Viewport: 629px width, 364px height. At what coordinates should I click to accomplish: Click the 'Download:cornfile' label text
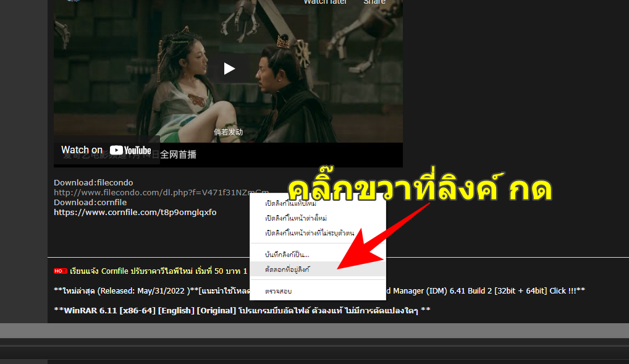(x=90, y=202)
